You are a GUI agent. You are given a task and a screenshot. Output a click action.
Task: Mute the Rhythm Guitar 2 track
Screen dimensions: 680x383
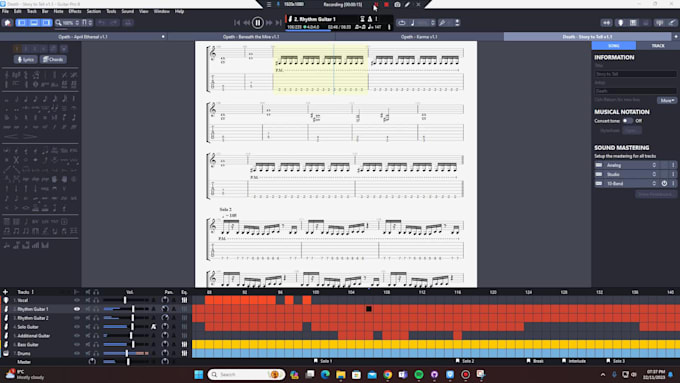88,318
